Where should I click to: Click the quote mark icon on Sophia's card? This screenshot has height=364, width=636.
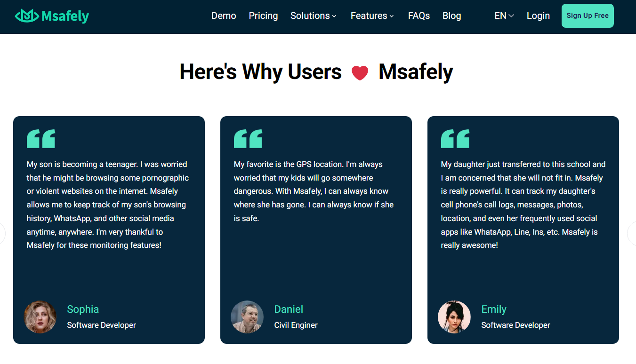pyautogui.click(x=41, y=139)
